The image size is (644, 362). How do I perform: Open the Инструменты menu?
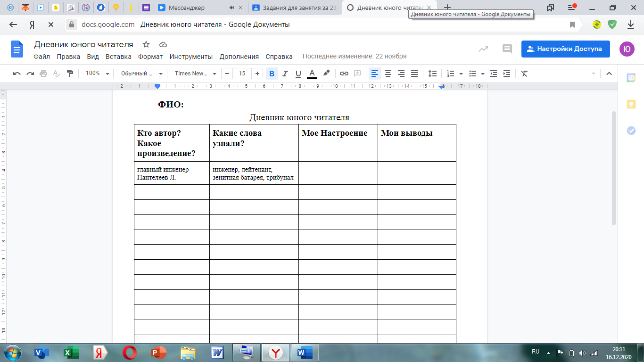click(x=191, y=57)
